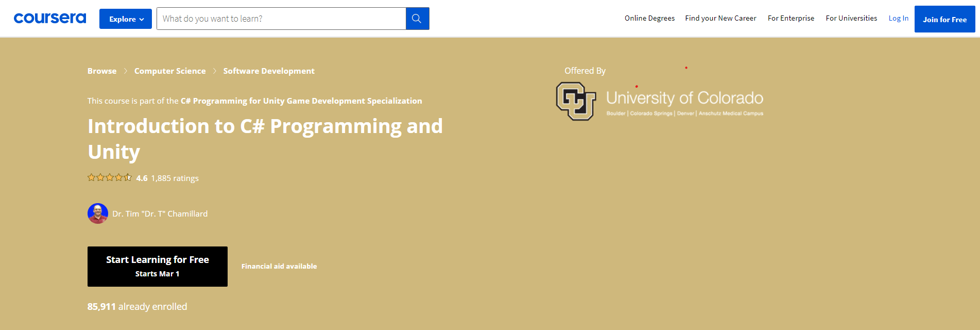Viewport: 980px width, 330px height.
Task: Click Dr. Tim Chamillard's profile photo
Action: (98, 213)
